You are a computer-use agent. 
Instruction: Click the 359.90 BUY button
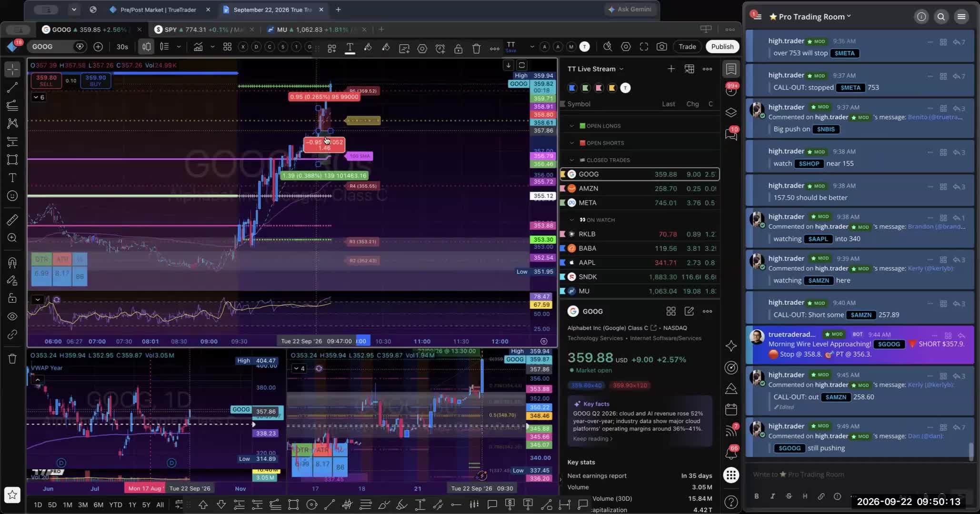point(96,80)
